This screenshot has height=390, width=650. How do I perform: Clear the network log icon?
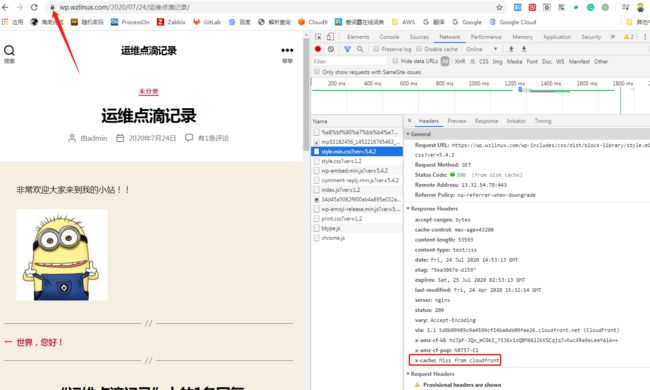point(331,49)
